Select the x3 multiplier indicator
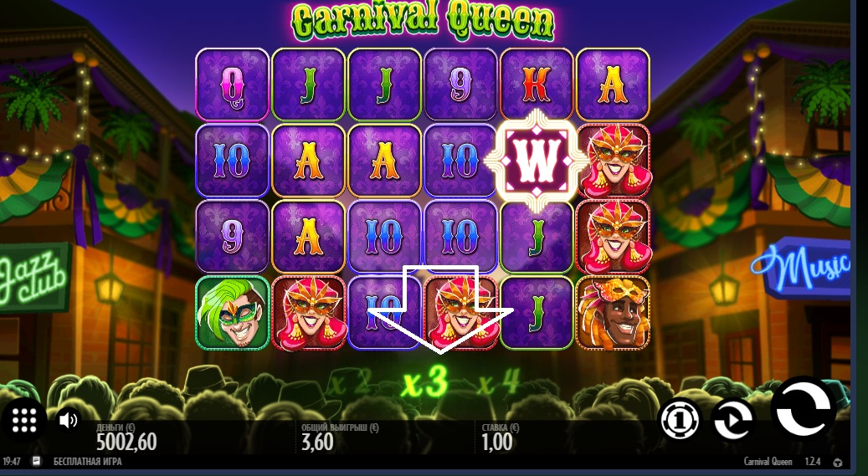The height and width of the screenshot is (476, 868). [424, 382]
